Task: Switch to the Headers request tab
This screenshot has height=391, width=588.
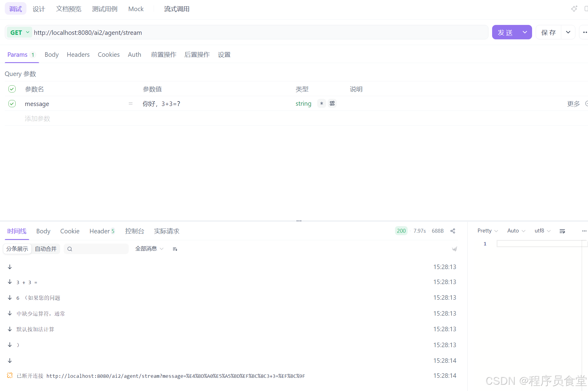Action: point(78,55)
